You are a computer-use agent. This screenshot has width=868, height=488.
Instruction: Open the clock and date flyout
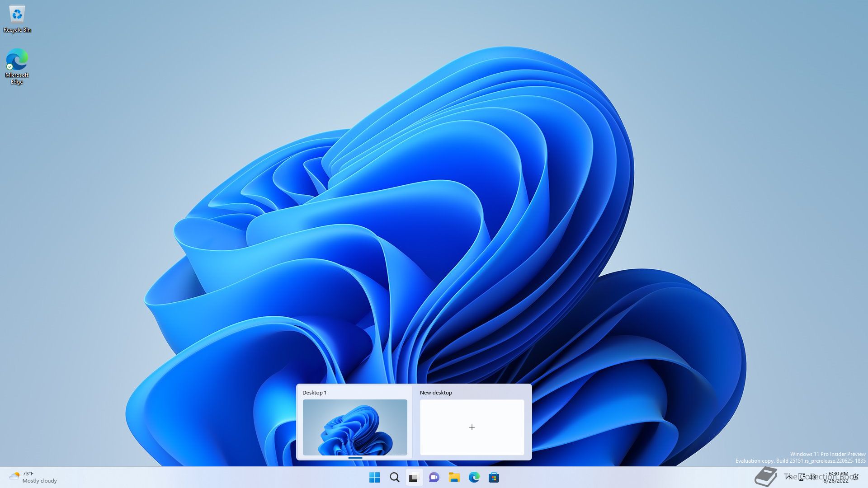click(x=837, y=477)
